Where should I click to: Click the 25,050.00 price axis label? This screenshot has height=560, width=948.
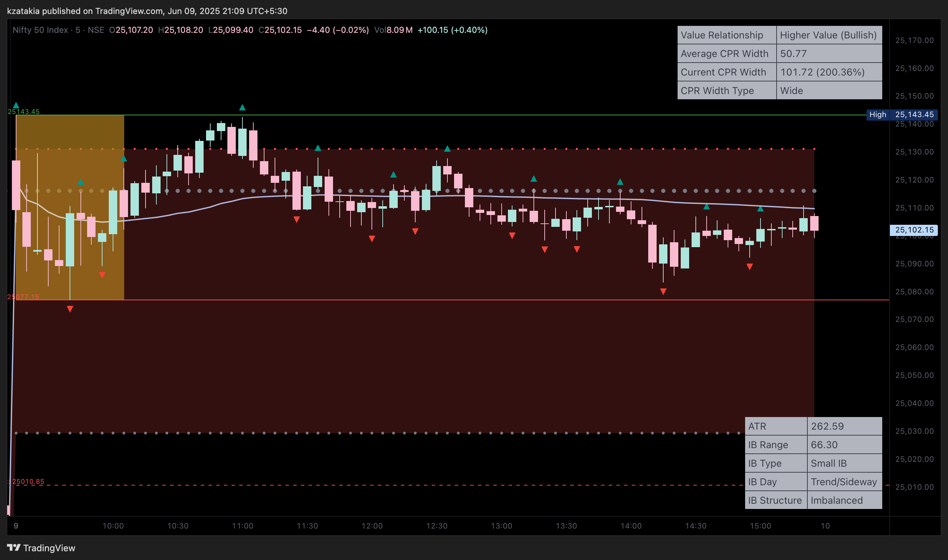914,375
